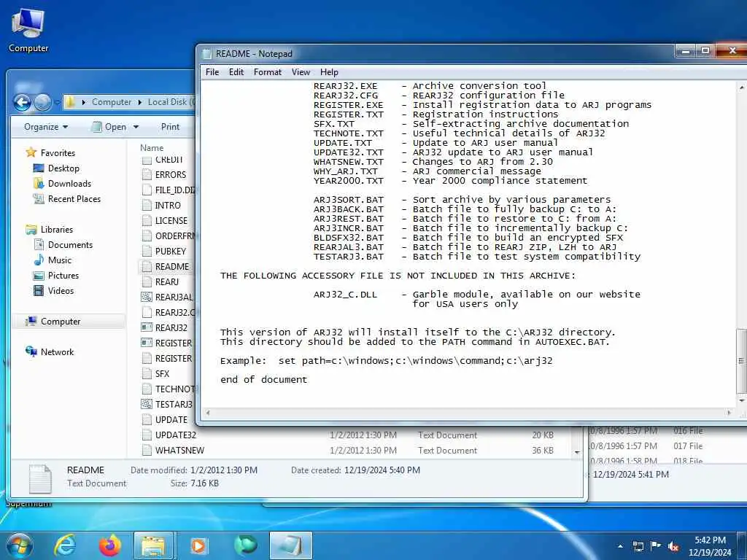Select Computer in the navigation pane

[61, 322]
